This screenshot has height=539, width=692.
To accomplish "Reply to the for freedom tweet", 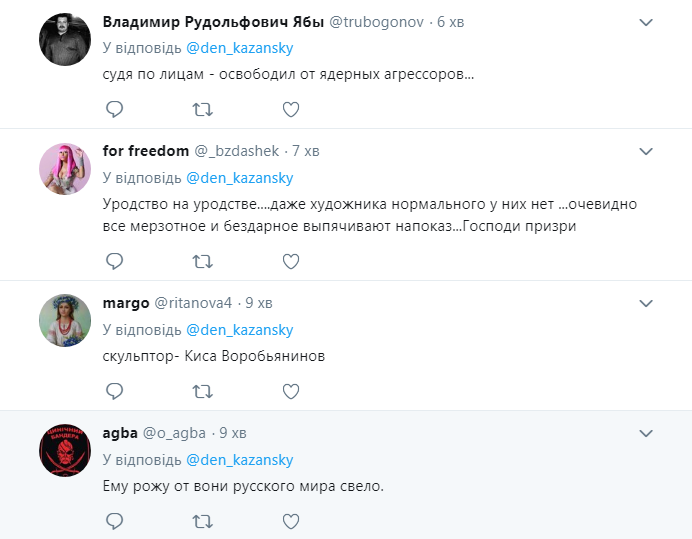I will click(x=114, y=261).
